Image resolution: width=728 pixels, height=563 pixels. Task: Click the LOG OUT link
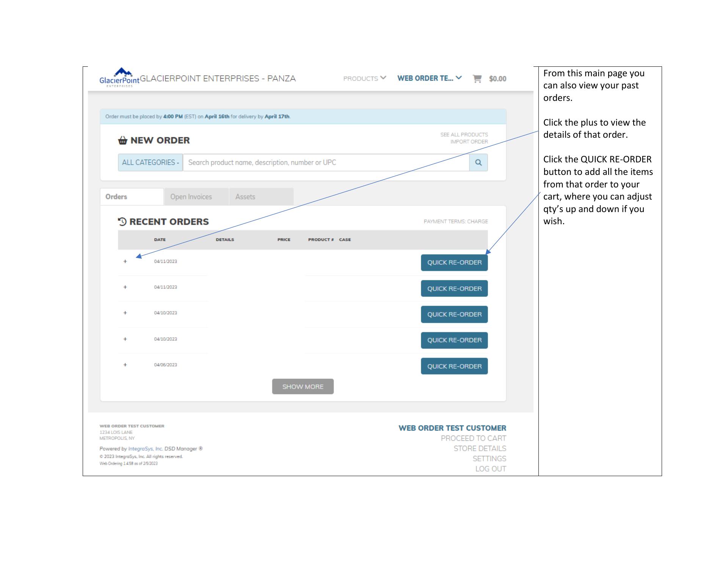tap(490, 469)
